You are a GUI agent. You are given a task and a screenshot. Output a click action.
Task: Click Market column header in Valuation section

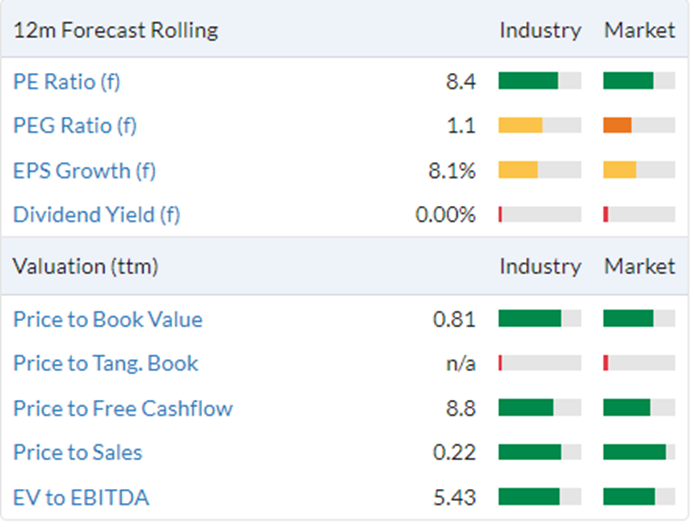click(x=640, y=267)
